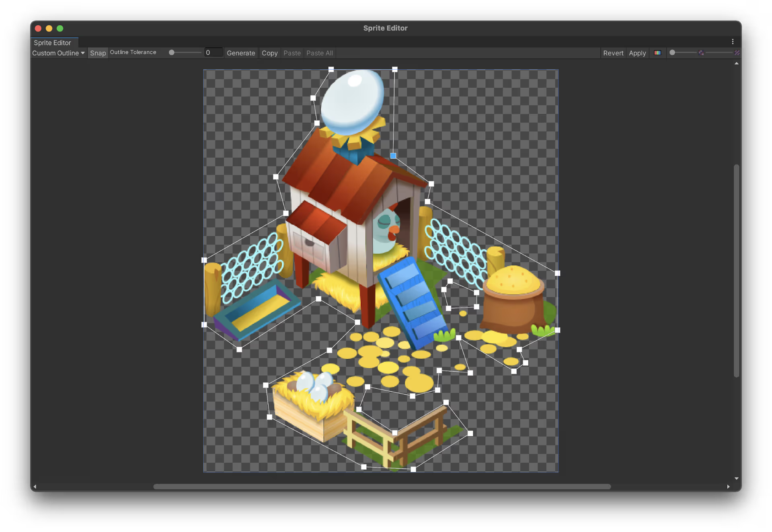Click the scroll left arrow icon
Screen dimensions: 772x532
[35, 487]
